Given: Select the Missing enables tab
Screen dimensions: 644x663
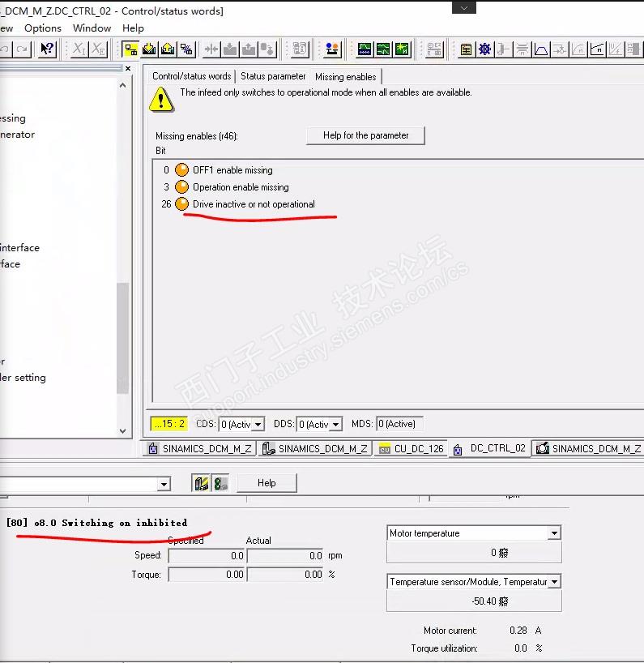Looking at the screenshot, I should [346, 76].
